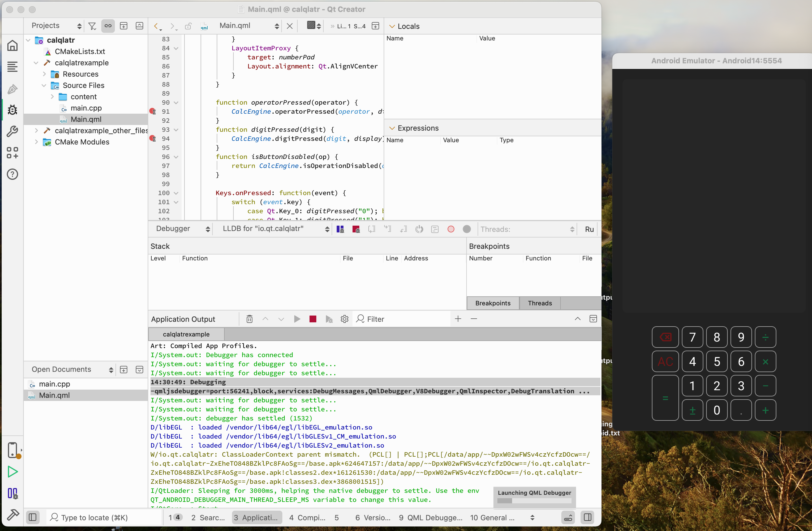
Task: Close the Main.qml editor document
Action: coord(290,26)
